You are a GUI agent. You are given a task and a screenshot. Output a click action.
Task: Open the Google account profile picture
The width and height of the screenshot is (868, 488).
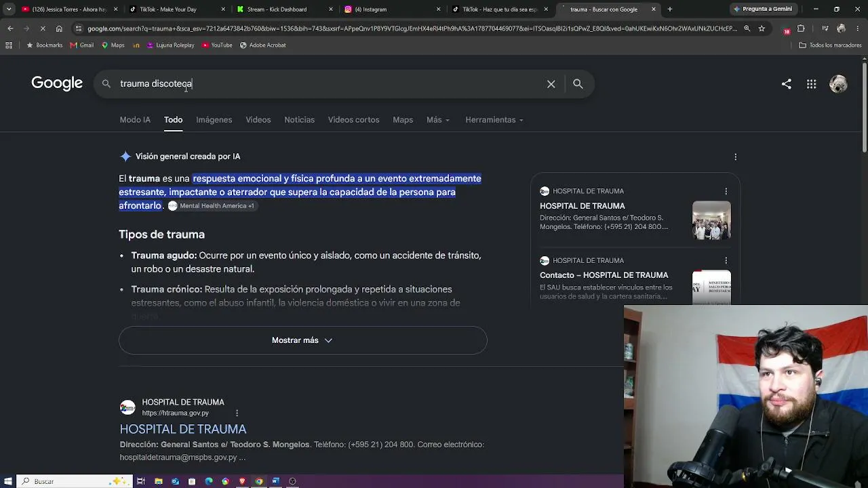(838, 84)
